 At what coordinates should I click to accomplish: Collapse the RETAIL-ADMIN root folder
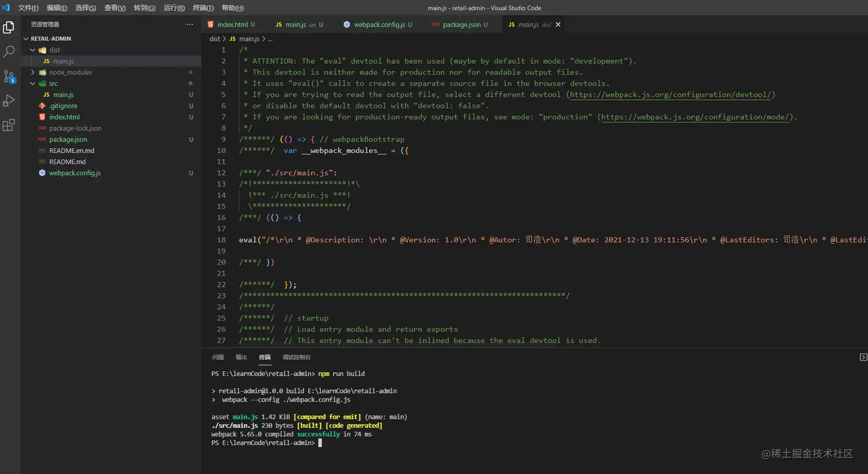(x=26, y=38)
